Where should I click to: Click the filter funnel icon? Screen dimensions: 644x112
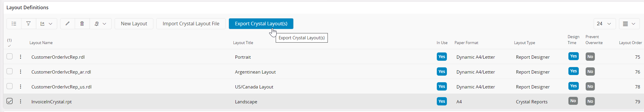(29, 24)
